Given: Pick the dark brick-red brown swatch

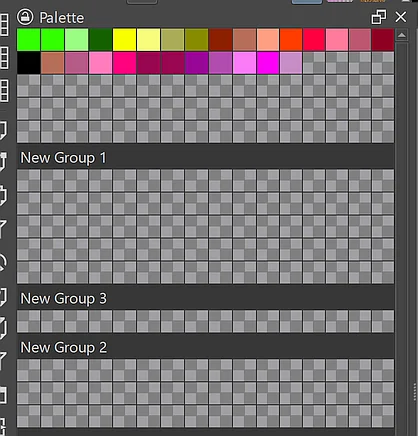Looking at the screenshot, I should tap(220, 39).
